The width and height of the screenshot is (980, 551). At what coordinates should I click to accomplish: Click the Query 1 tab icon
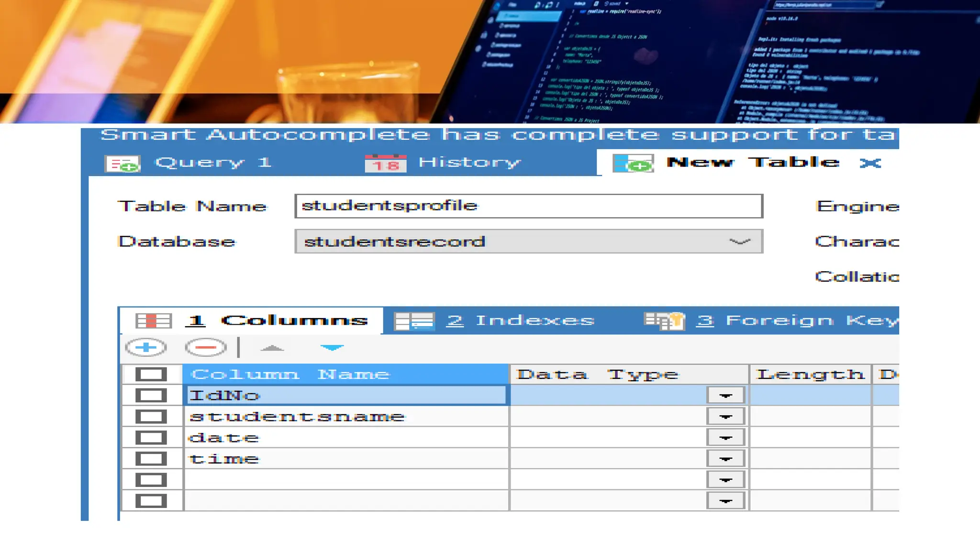tap(122, 164)
